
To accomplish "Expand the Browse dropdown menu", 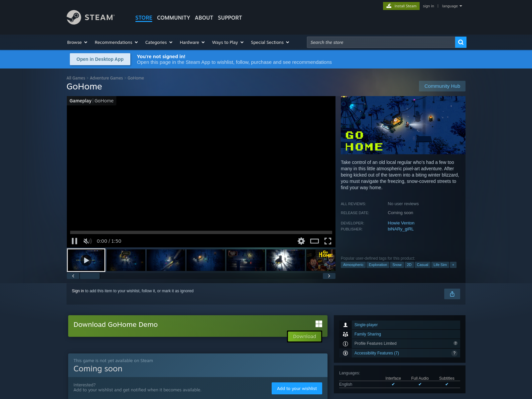I will (77, 42).
